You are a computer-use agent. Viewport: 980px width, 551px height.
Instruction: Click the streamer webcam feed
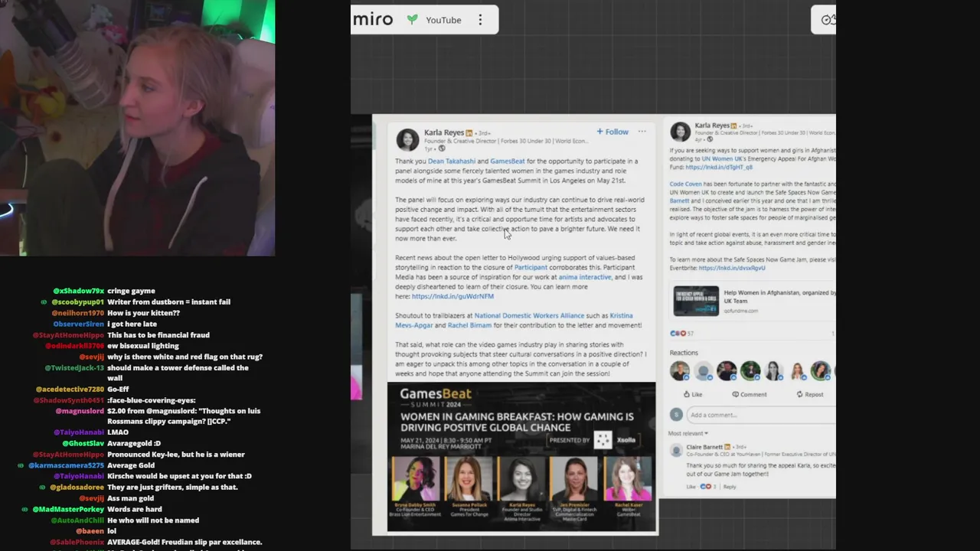click(138, 128)
